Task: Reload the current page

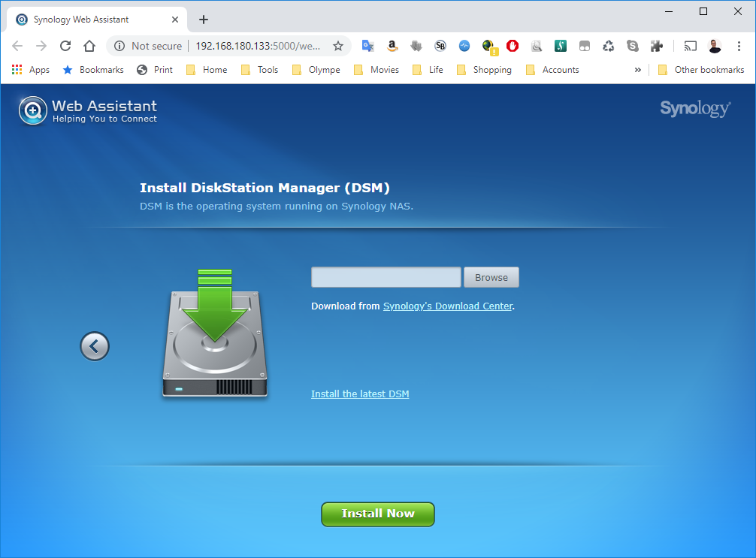Action: (x=65, y=46)
